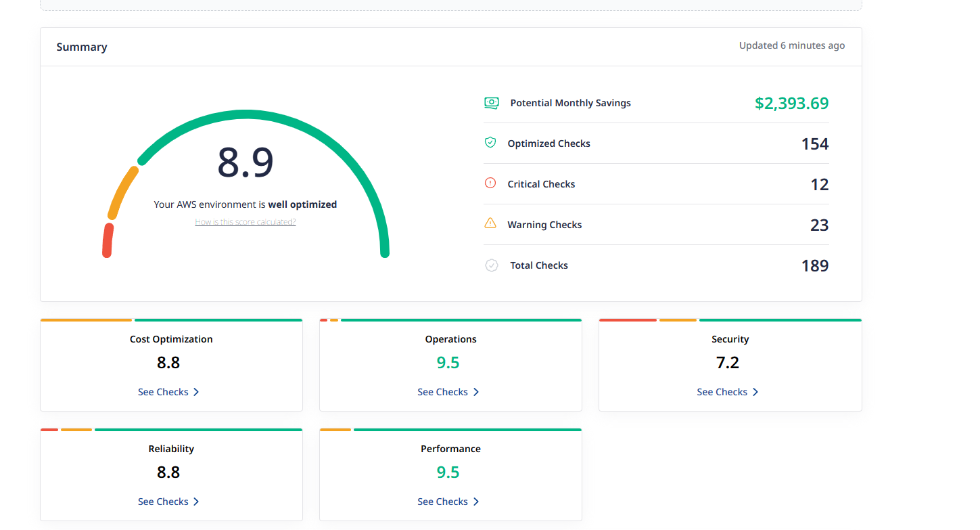Click the Critical Checks count 12

[819, 184]
